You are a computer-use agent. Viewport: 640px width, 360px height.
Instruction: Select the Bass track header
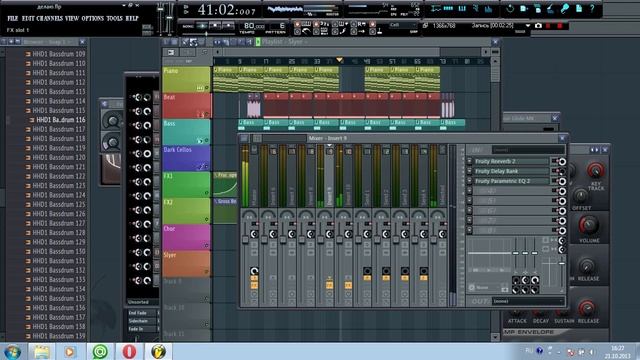coord(187,131)
